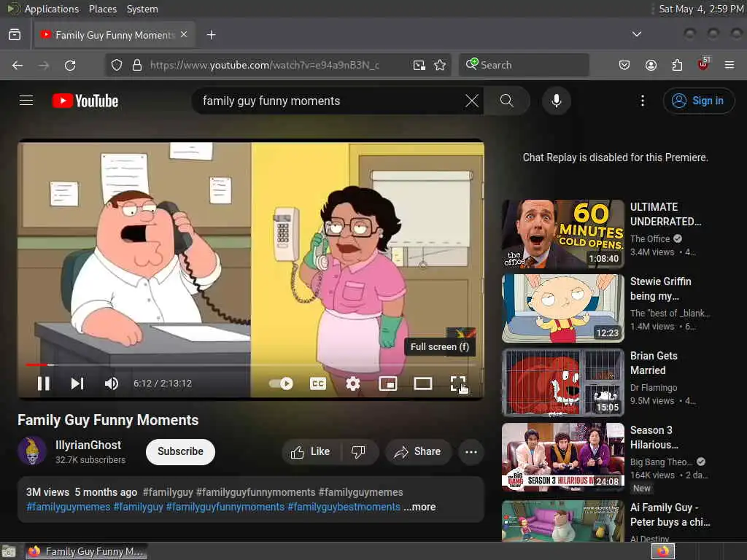
Task: Open Brian Gets Married thumbnail
Action: pos(562,382)
